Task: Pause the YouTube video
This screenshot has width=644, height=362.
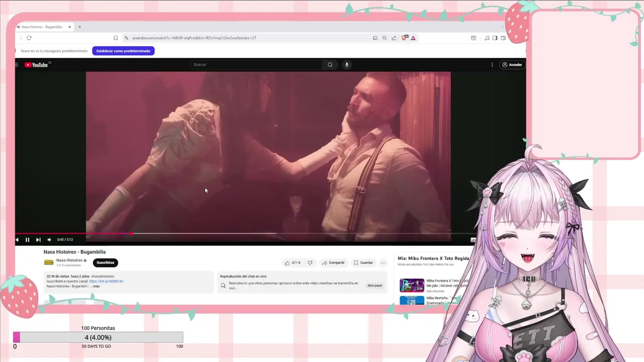Action: pyautogui.click(x=27, y=240)
